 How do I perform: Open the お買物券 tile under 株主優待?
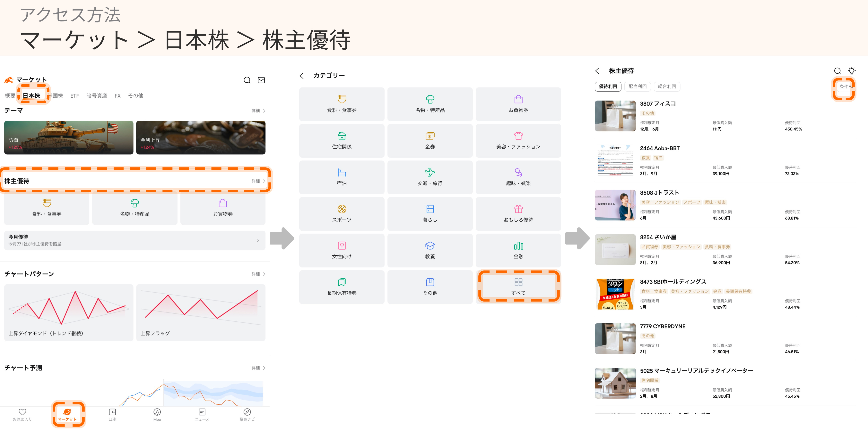tap(223, 208)
